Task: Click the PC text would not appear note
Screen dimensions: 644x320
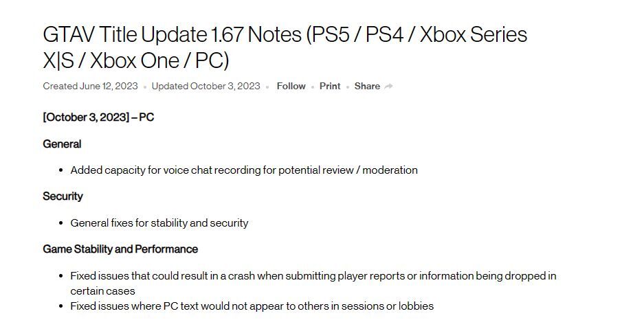Action: (x=252, y=306)
